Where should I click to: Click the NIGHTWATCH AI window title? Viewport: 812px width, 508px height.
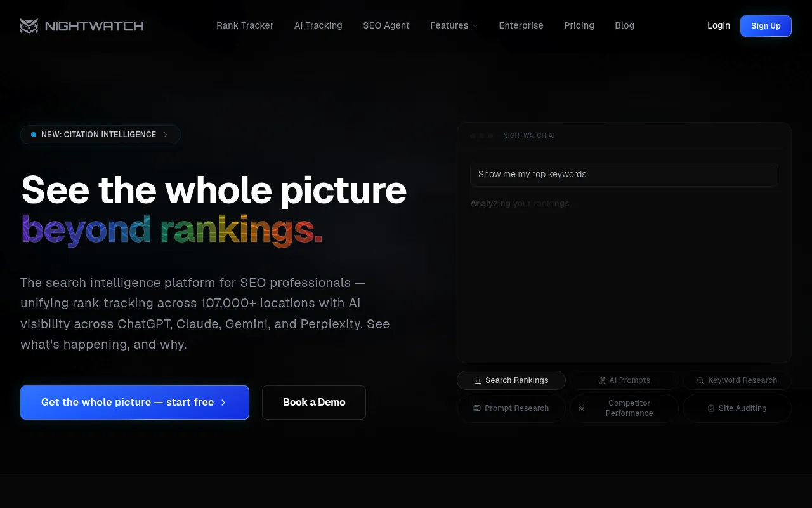coord(529,136)
